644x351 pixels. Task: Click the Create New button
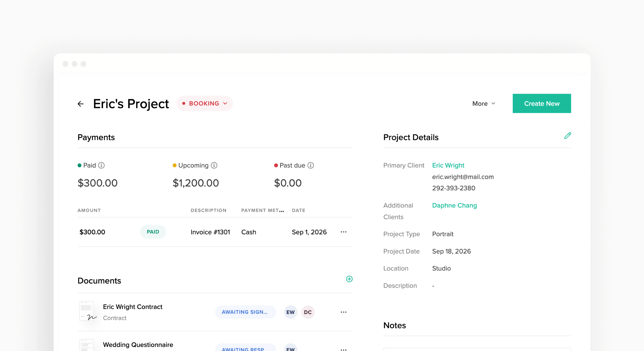click(542, 103)
